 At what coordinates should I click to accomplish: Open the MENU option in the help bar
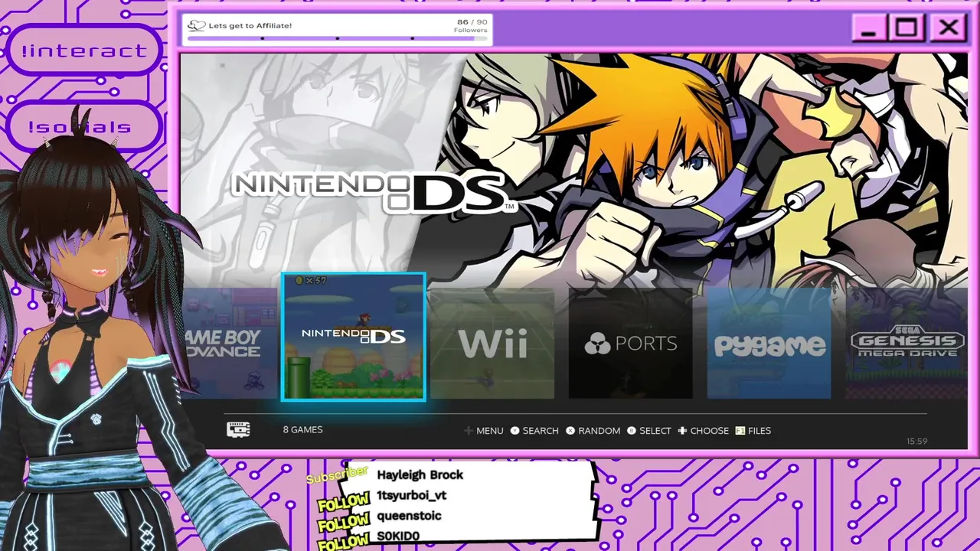click(490, 431)
